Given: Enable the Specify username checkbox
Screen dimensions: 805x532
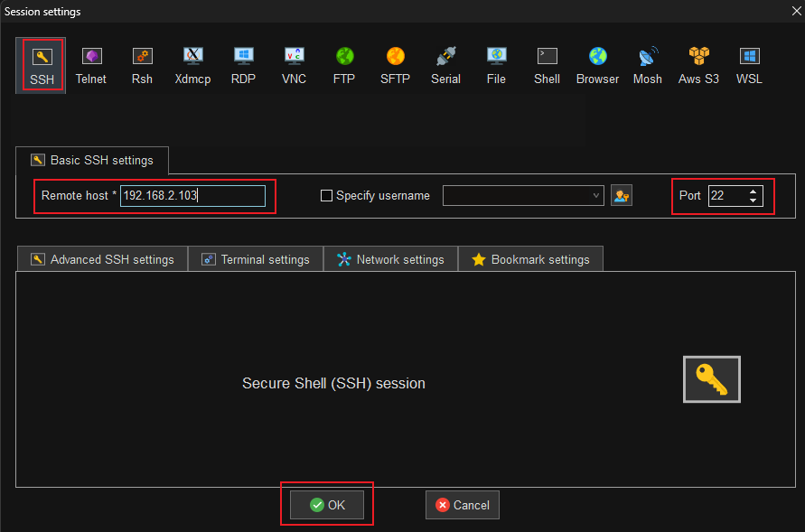Looking at the screenshot, I should 326,195.
